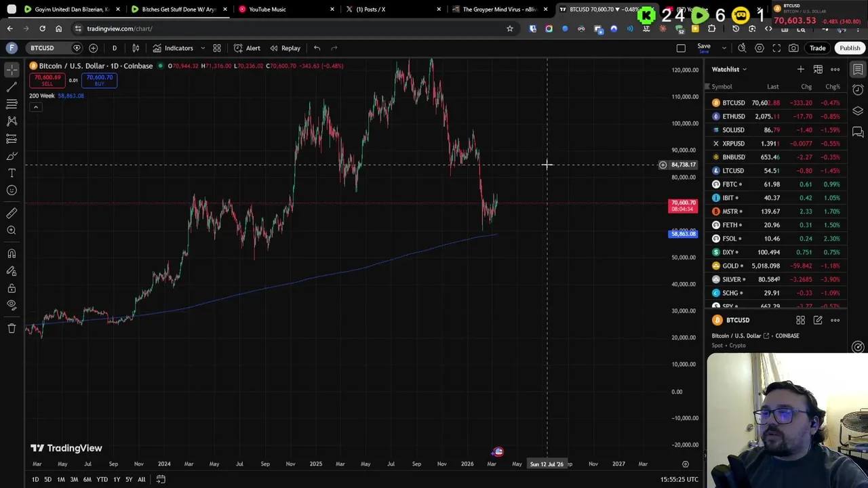Open the Indicators dialog
The height and width of the screenshot is (488, 868).
click(x=173, y=48)
